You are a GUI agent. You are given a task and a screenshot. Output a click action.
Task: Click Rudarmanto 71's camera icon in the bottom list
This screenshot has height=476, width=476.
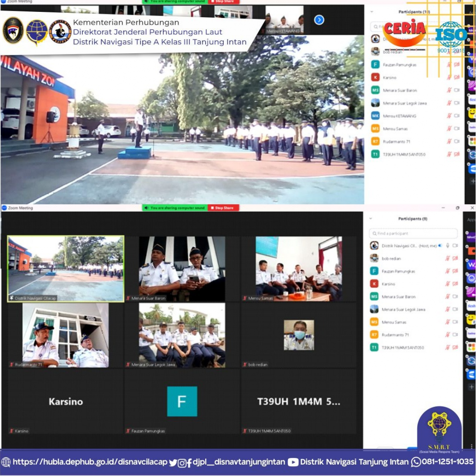(x=455, y=335)
